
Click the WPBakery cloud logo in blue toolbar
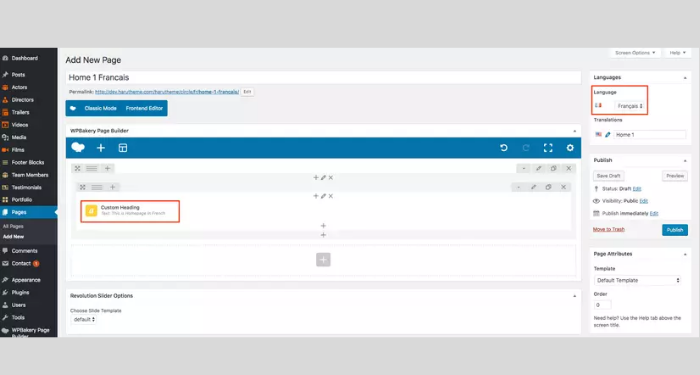click(x=78, y=148)
